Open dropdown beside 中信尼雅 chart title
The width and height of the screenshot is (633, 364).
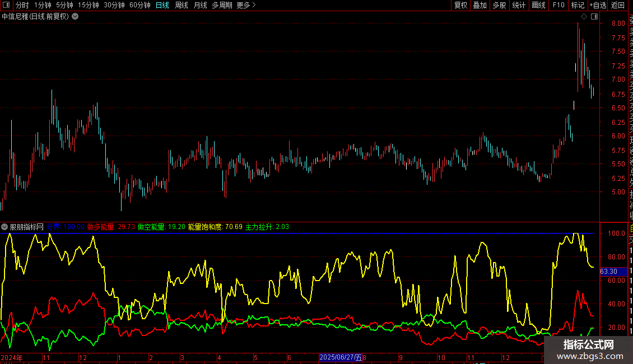[75, 16]
